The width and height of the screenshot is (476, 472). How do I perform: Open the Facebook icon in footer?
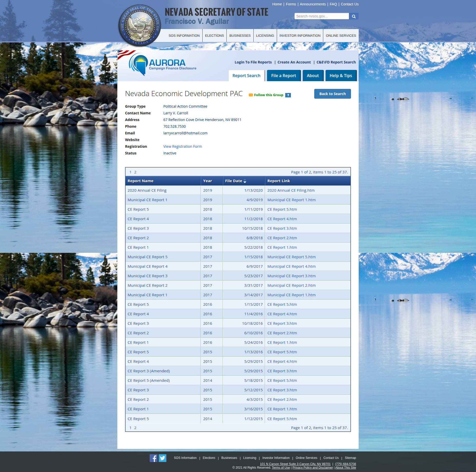[x=153, y=458]
